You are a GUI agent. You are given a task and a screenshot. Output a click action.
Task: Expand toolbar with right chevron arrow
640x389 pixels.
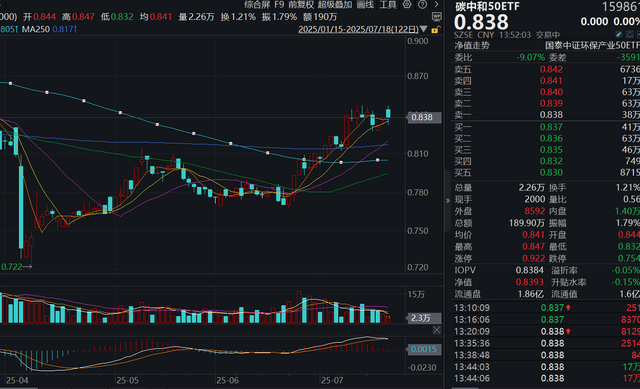click(x=436, y=4)
